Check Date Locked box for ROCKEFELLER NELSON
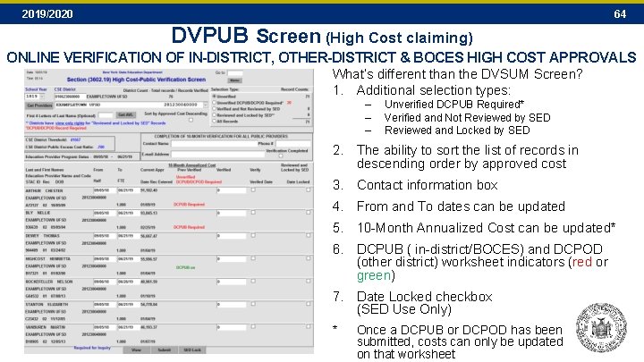 point(309,282)
